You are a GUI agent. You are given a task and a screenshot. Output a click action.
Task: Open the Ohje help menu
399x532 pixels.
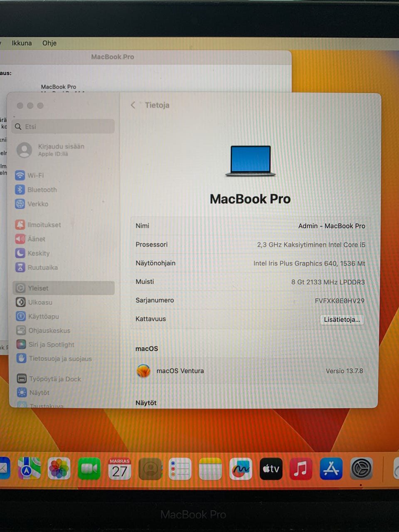pos(49,43)
